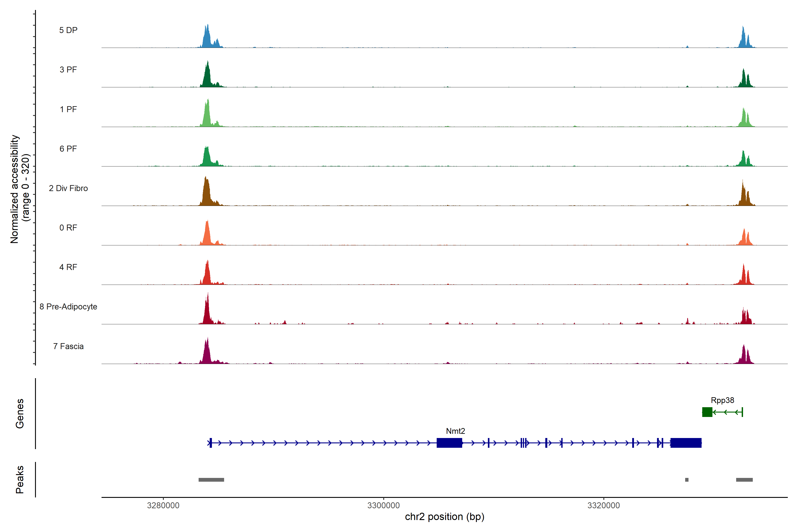Click the leftmost gray peak bar
The height and width of the screenshot is (532, 798).
pos(211,480)
